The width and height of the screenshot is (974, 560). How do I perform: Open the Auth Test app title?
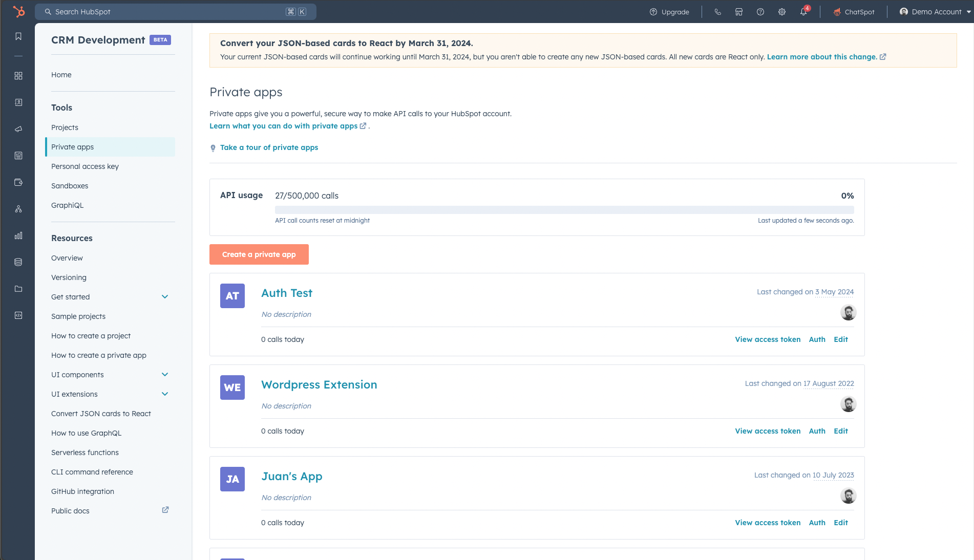point(287,293)
